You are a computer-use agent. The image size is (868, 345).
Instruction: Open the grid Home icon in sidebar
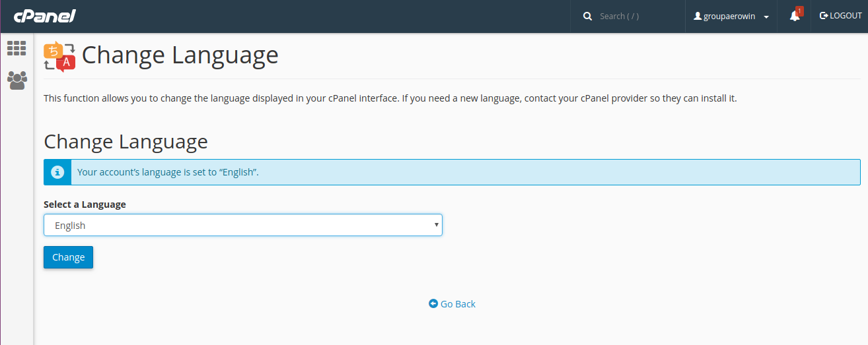tap(17, 48)
